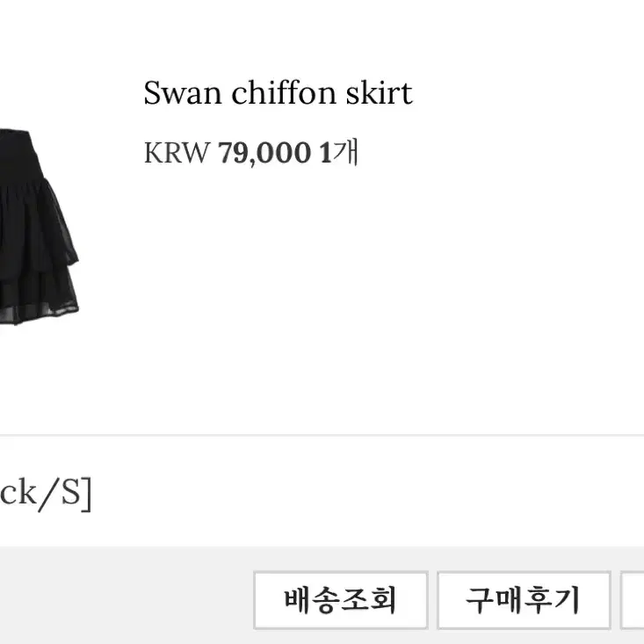
Task: Click the word 'skirt' in the product name
Action: tap(379, 93)
